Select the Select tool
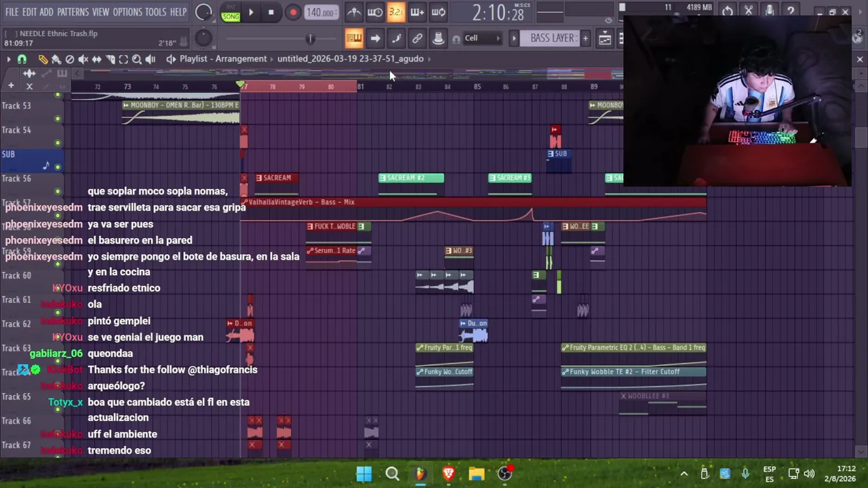868x488 pixels. pos(123,60)
